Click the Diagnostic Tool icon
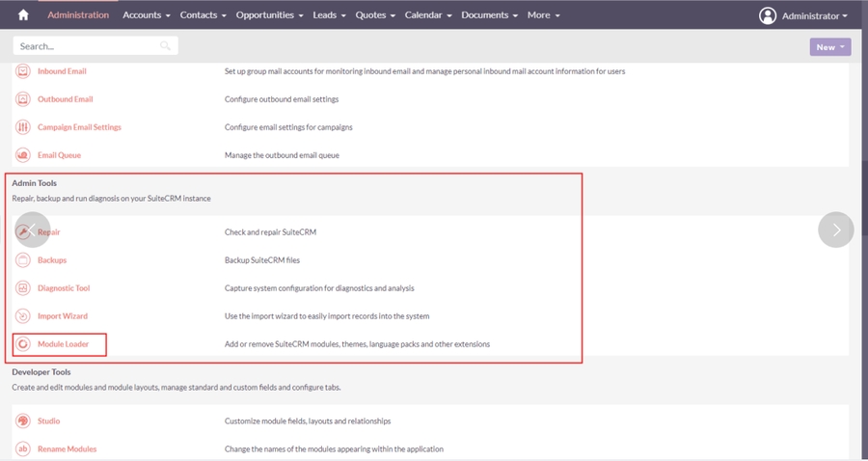This screenshot has width=868, height=461. (23, 288)
